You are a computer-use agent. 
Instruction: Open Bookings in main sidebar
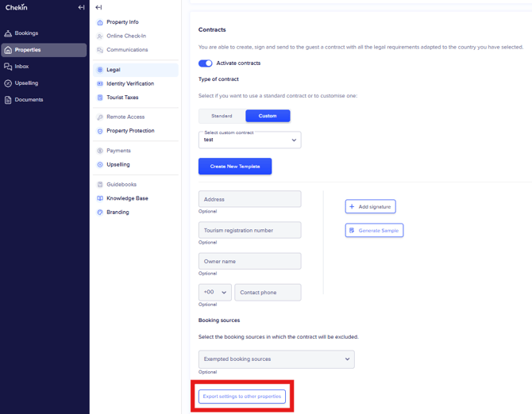[44, 33]
